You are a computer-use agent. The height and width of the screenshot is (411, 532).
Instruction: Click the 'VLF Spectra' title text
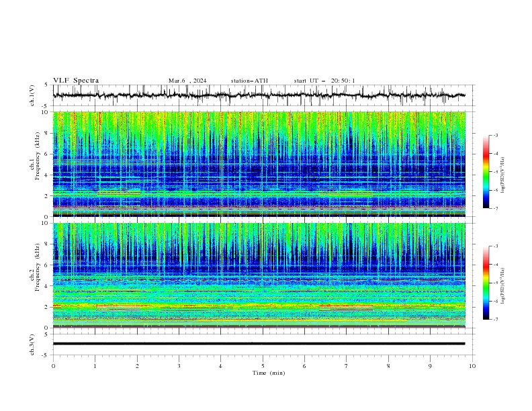(76, 81)
